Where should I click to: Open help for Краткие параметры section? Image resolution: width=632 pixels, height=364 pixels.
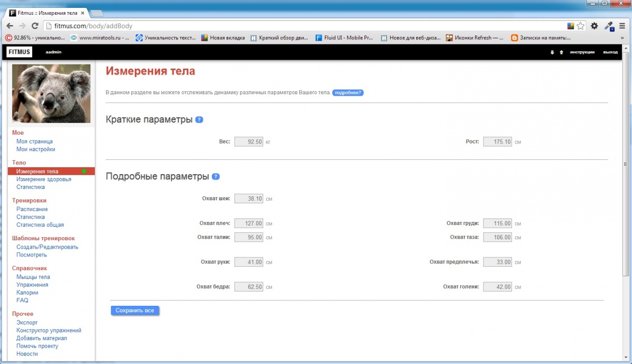199,119
